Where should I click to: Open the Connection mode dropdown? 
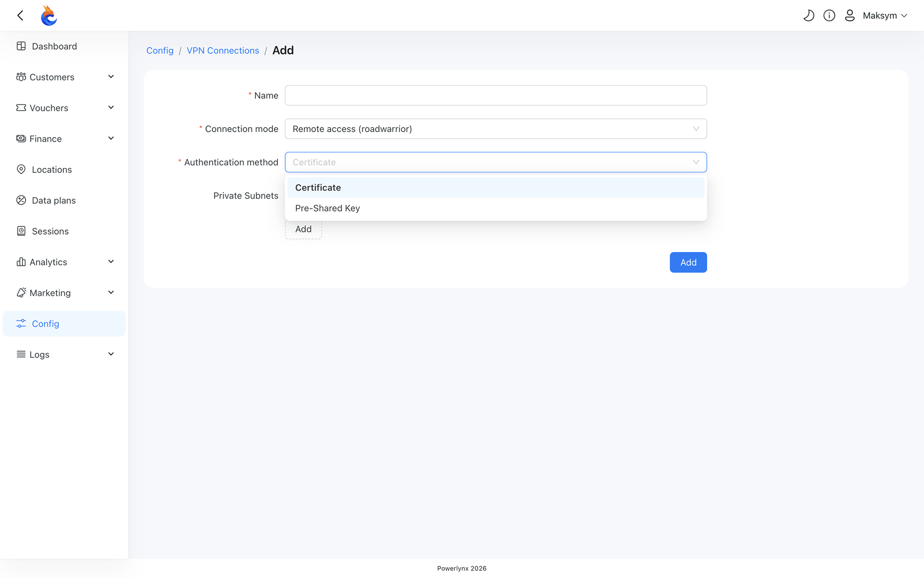click(x=495, y=129)
